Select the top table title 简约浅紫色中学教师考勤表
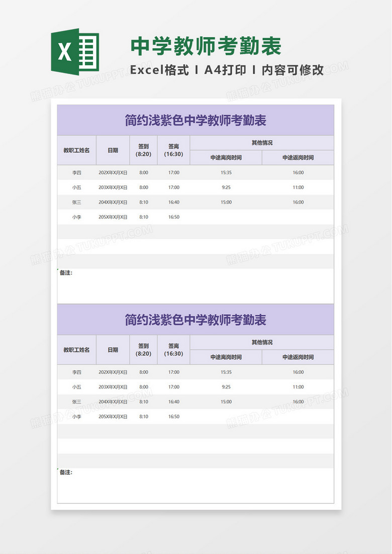The height and width of the screenshot is (554, 392). coord(195,120)
